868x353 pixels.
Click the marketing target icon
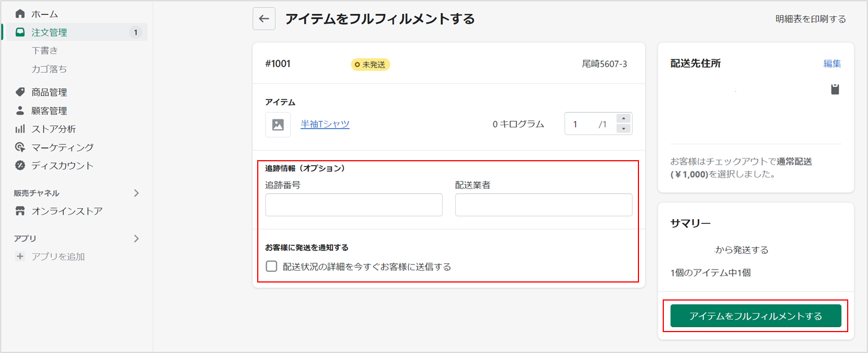tap(20, 147)
